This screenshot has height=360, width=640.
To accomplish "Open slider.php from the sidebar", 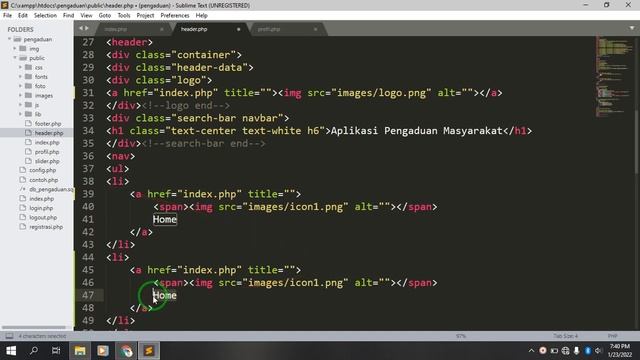I will point(47,161).
